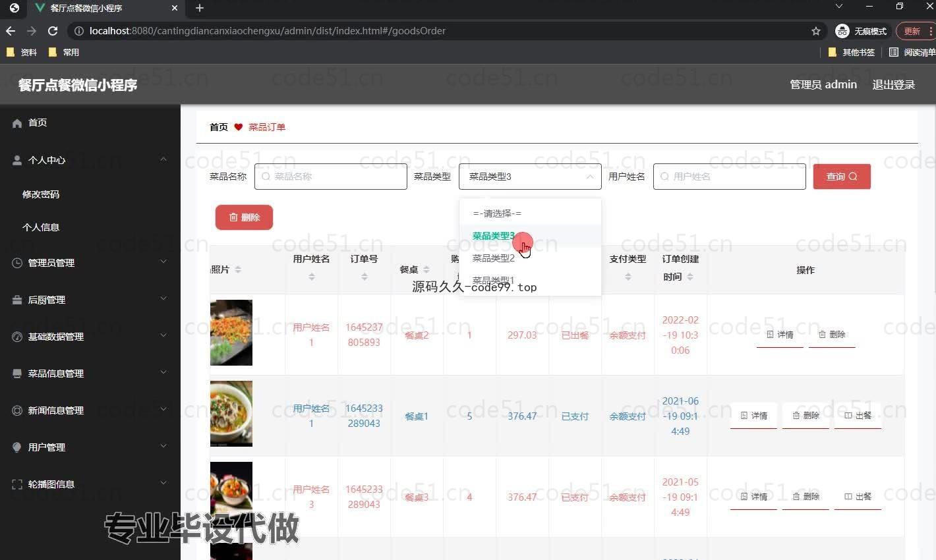View 详情 for order at 餐桌2
936x560 pixels.
coord(780,335)
